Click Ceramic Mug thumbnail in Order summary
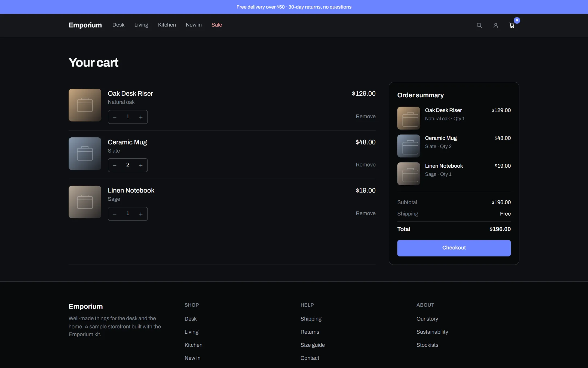 [409, 146]
